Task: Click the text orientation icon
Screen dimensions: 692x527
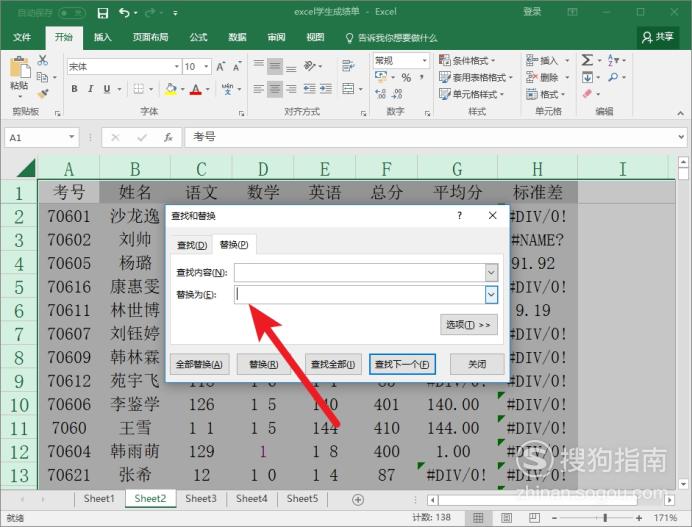Action: (309, 66)
